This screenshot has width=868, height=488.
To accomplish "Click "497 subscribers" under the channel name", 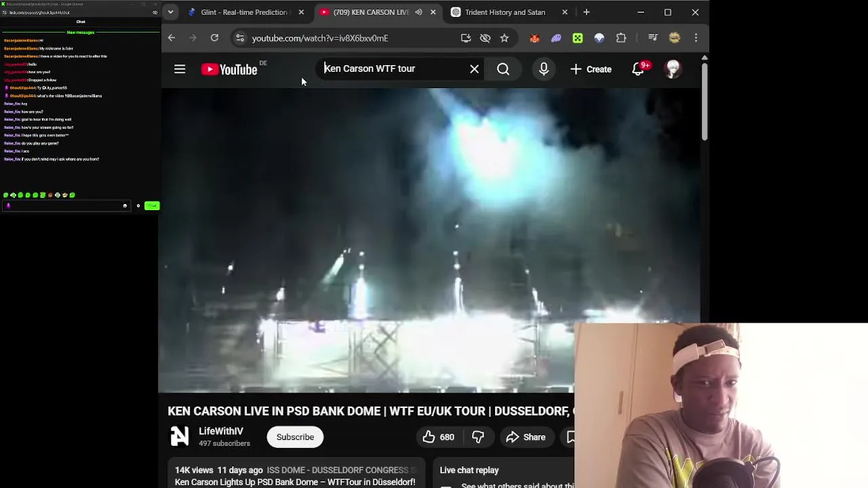I will [x=224, y=443].
